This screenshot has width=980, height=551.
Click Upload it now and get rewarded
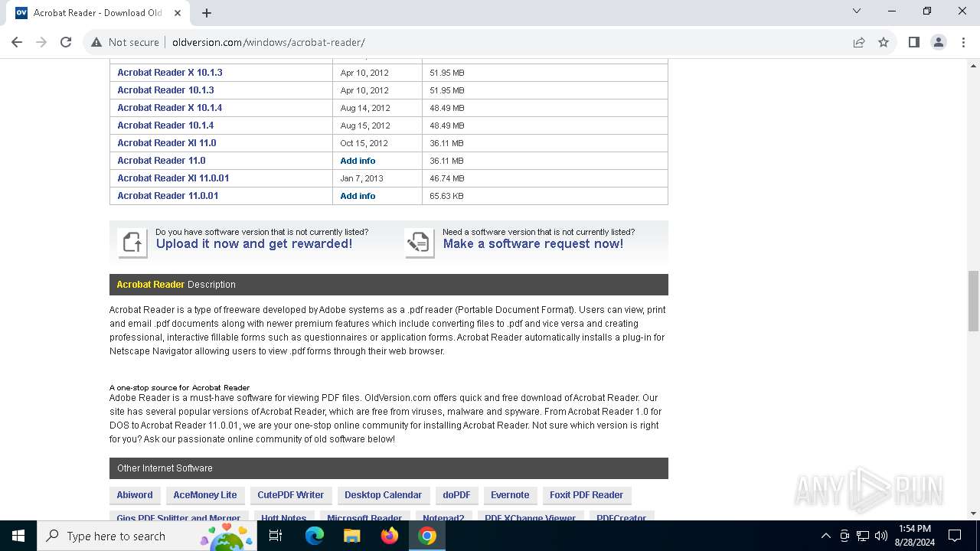pos(254,244)
